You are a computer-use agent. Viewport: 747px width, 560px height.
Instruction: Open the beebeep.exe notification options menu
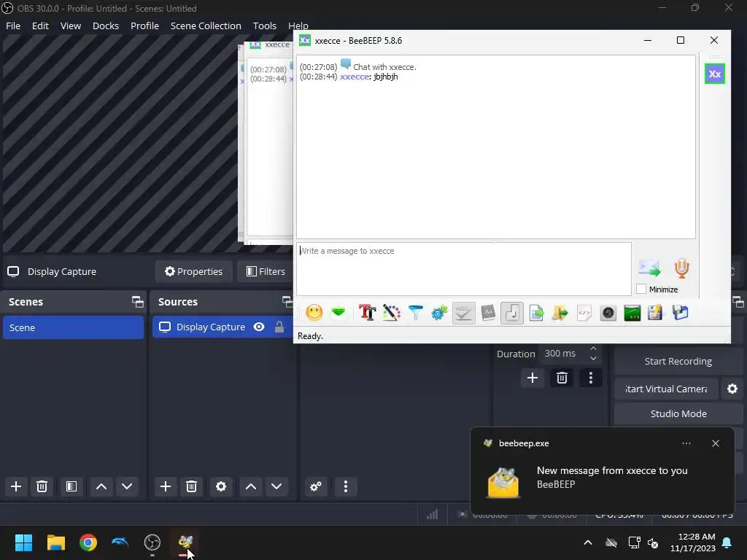[686, 443]
